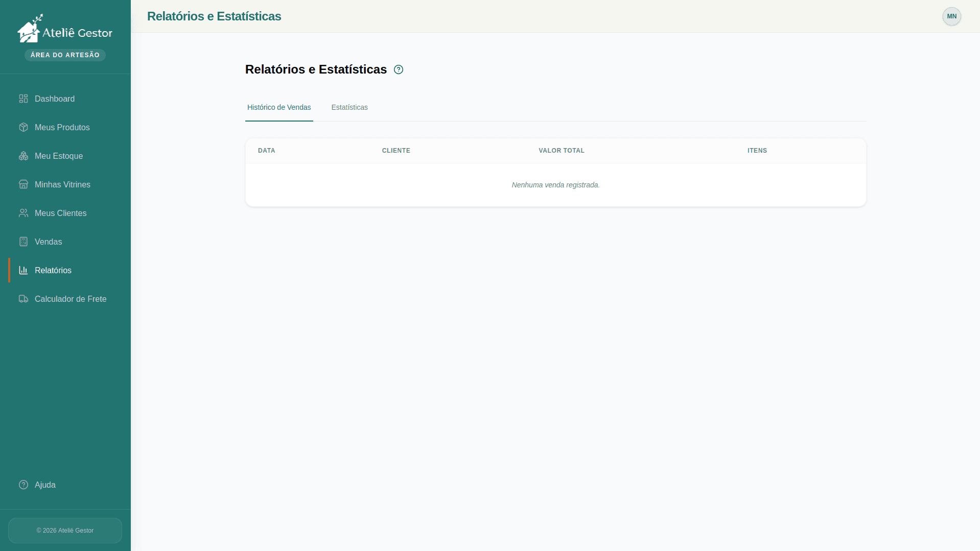Open the MN user avatar menu
The height and width of the screenshot is (551, 980).
tap(951, 16)
